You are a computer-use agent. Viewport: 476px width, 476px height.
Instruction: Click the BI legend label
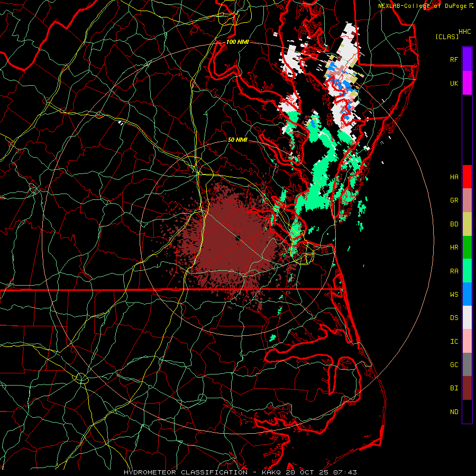[454, 388]
